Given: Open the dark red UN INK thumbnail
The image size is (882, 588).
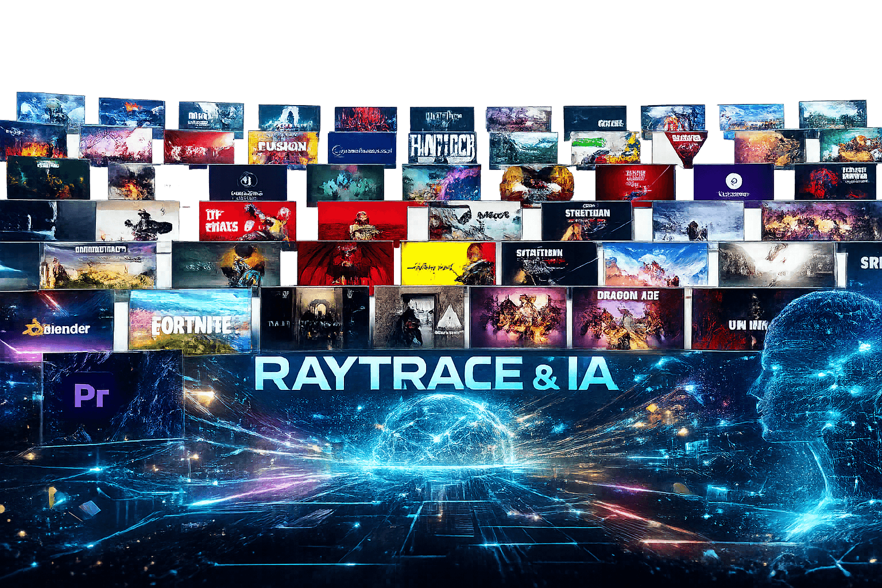Looking at the screenshot, I should [730, 319].
